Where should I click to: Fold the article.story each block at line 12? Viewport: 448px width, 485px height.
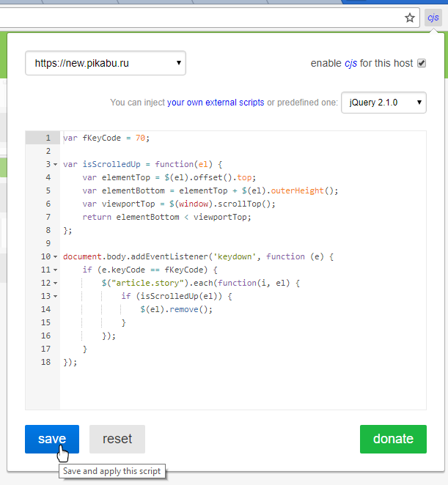click(x=56, y=283)
